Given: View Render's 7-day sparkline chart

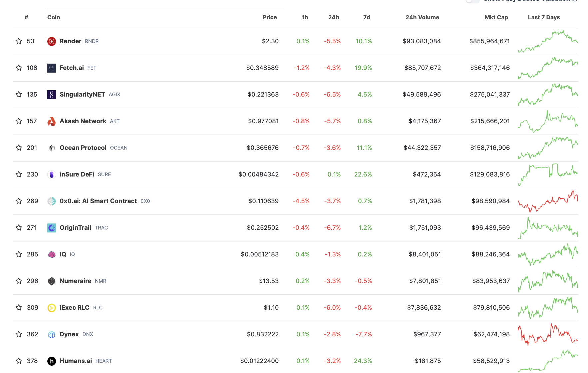Looking at the screenshot, I should pyautogui.click(x=548, y=41).
